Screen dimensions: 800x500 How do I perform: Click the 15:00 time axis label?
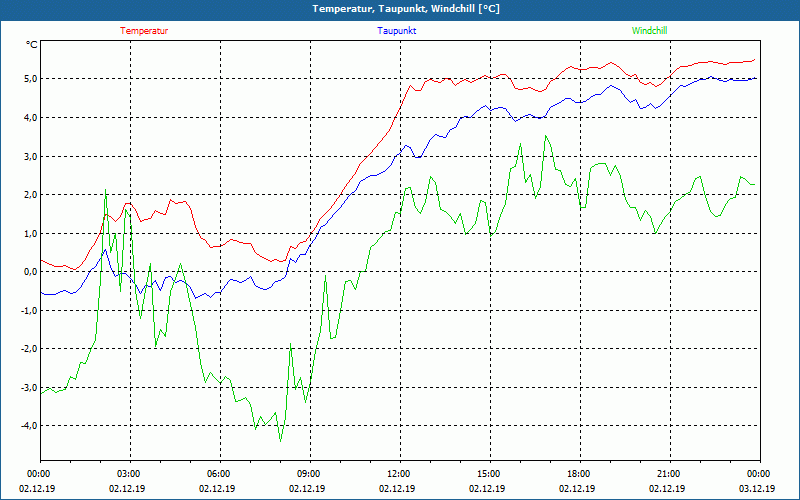(490, 474)
